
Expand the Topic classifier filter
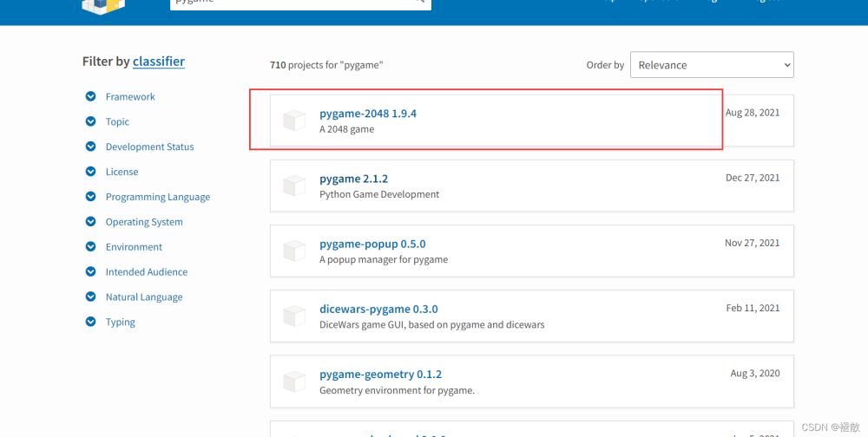pos(91,121)
